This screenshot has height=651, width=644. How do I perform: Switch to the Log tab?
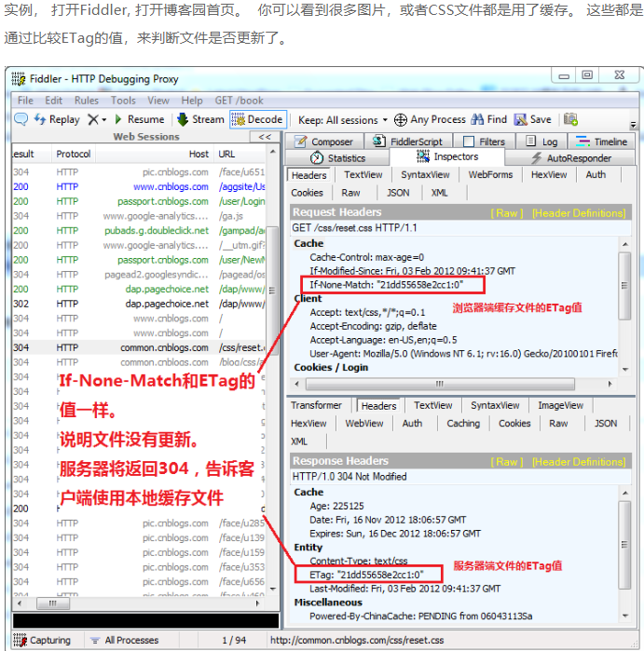541,142
